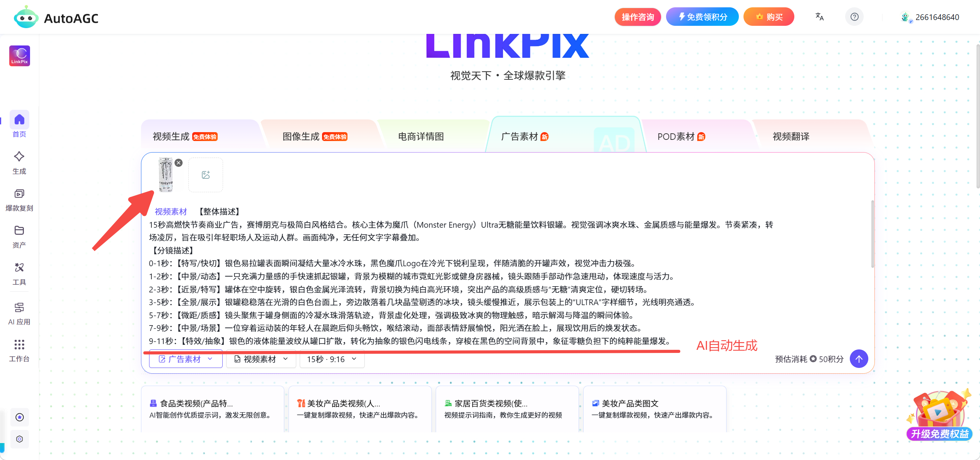
Task: Open the LinkPix app icon in sidebar
Action: pyautogui.click(x=20, y=56)
